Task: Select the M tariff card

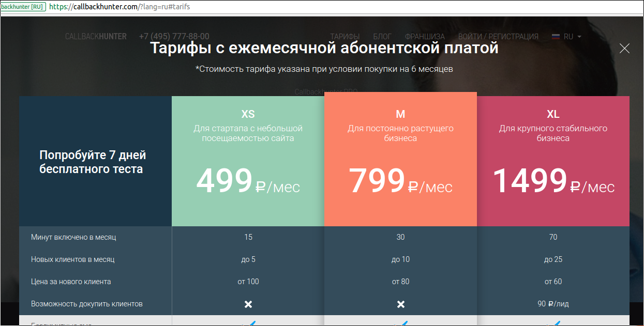Action: 400,159
